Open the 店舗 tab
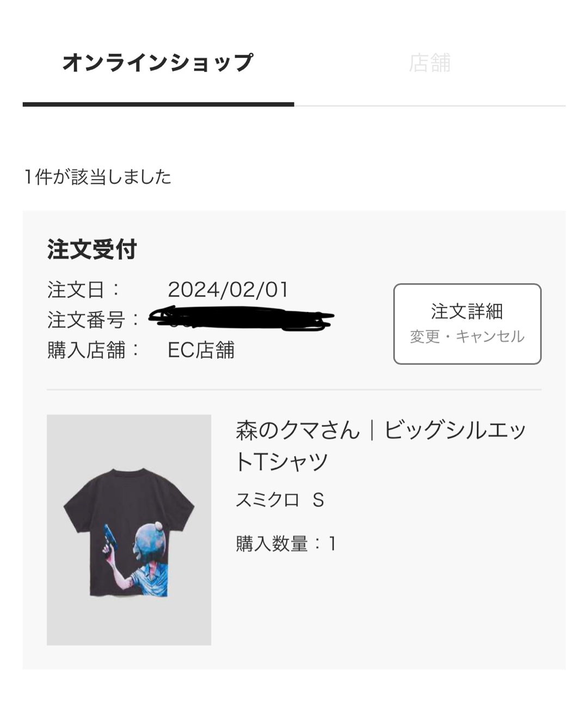The width and height of the screenshot is (588, 710). tap(430, 63)
